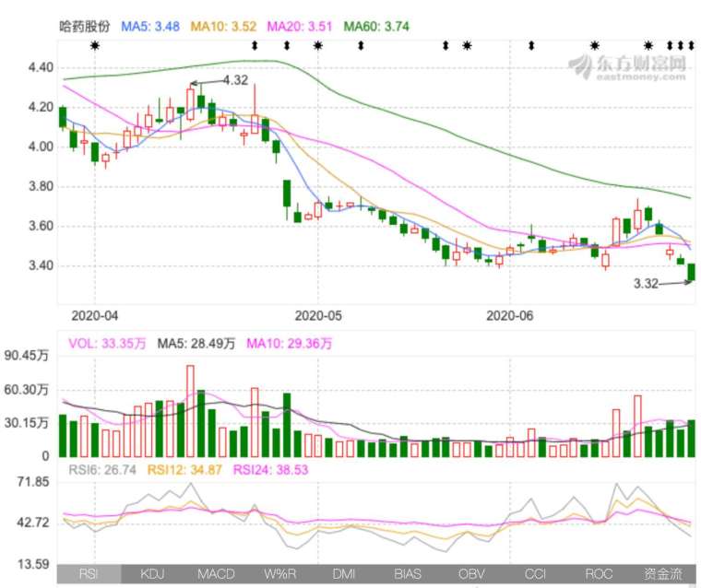
Task: Click the 2020-06 date axis label
Action: coord(510,316)
